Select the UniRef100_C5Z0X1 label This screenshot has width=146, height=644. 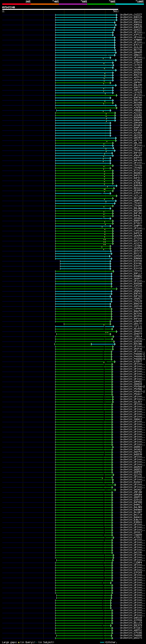[131, 289]
